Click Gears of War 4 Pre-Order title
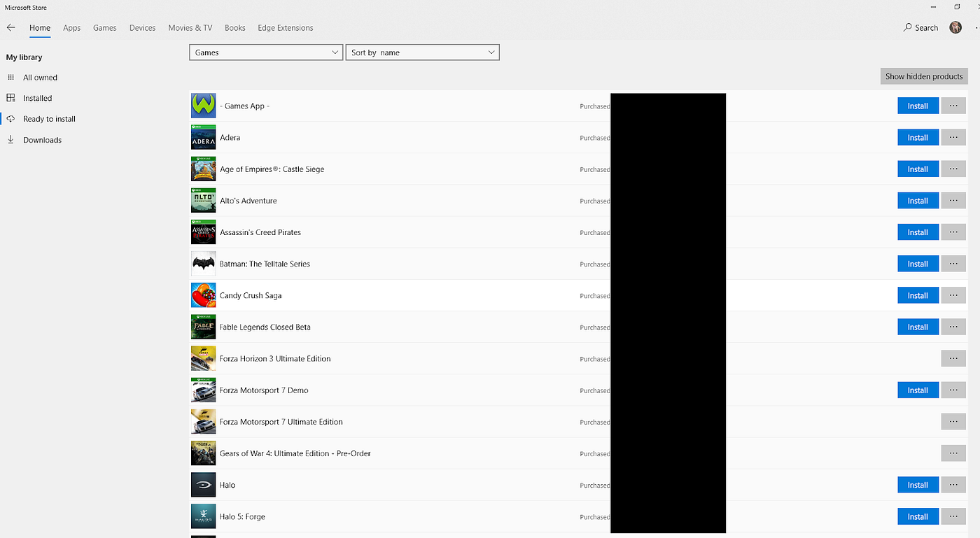 [x=295, y=453]
